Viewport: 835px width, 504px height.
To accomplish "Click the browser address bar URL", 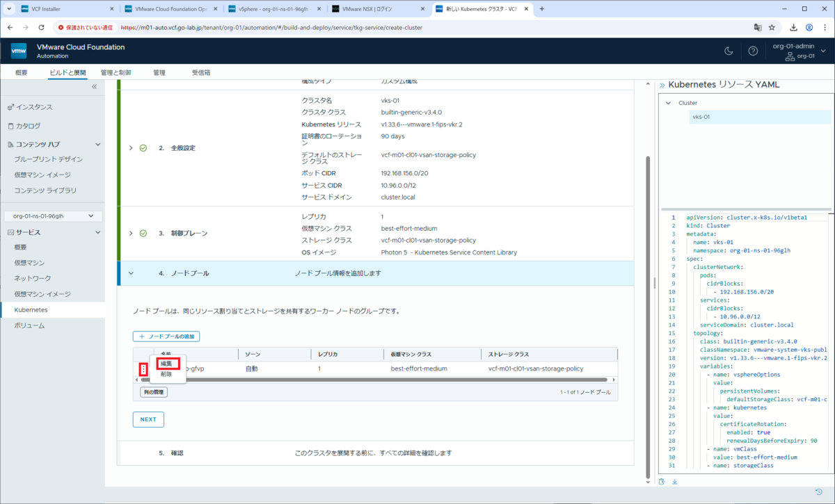I will (x=271, y=28).
